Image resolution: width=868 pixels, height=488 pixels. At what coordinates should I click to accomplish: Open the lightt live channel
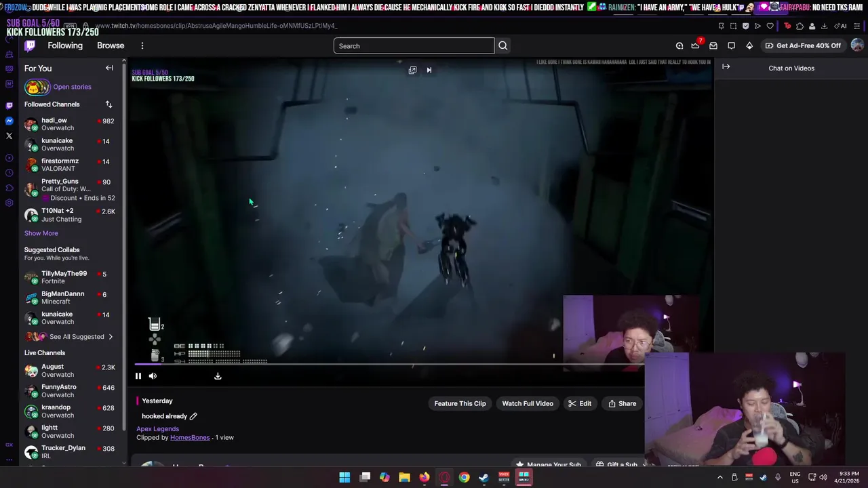point(69,431)
